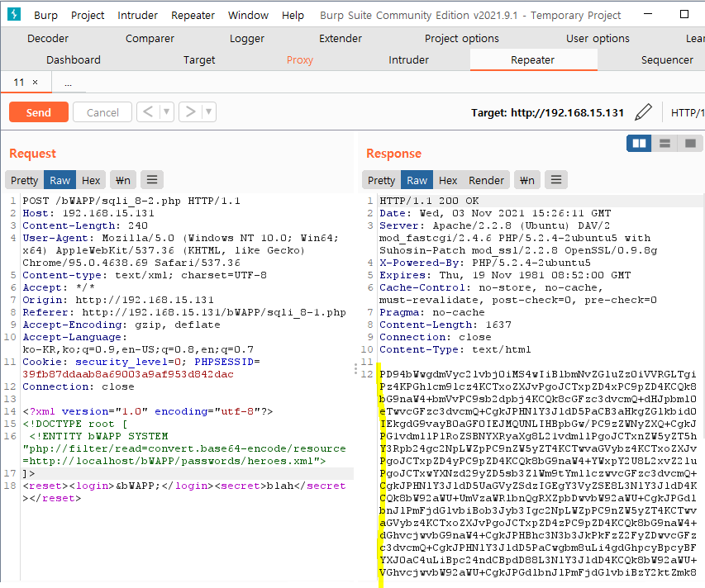Viewport: 705px width, 588px height.
Task: Open the User options tab
Action: [598, 38]
